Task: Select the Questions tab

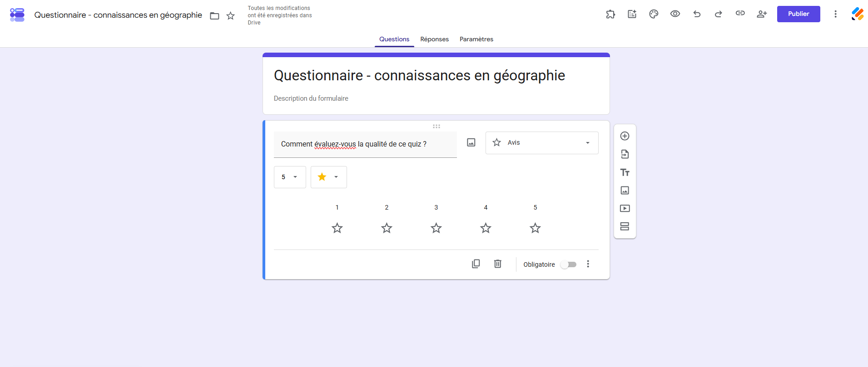Action: tap(394, 39)
